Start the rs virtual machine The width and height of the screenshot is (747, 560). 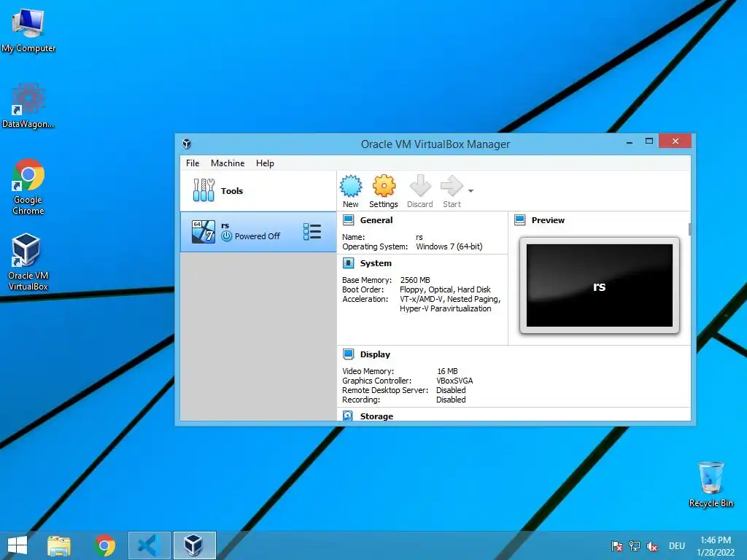[452, 186]
